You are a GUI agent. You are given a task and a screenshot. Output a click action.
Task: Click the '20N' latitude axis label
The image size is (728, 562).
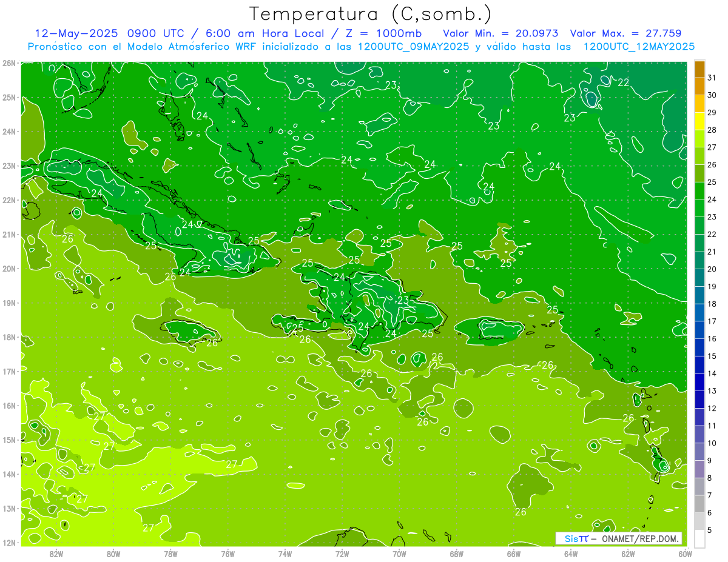coord(9,269)
